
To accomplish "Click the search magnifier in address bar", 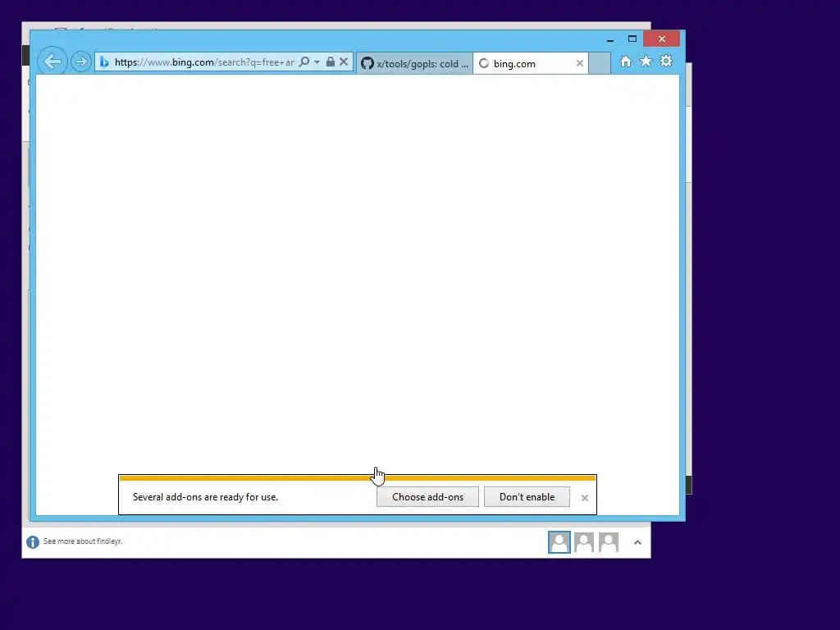I will [x=304, y=62].
